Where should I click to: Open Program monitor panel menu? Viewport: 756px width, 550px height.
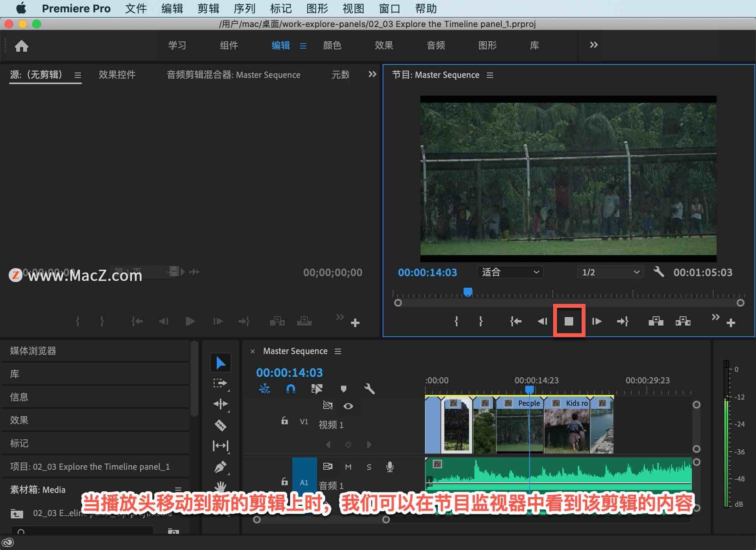click(490, 75)
